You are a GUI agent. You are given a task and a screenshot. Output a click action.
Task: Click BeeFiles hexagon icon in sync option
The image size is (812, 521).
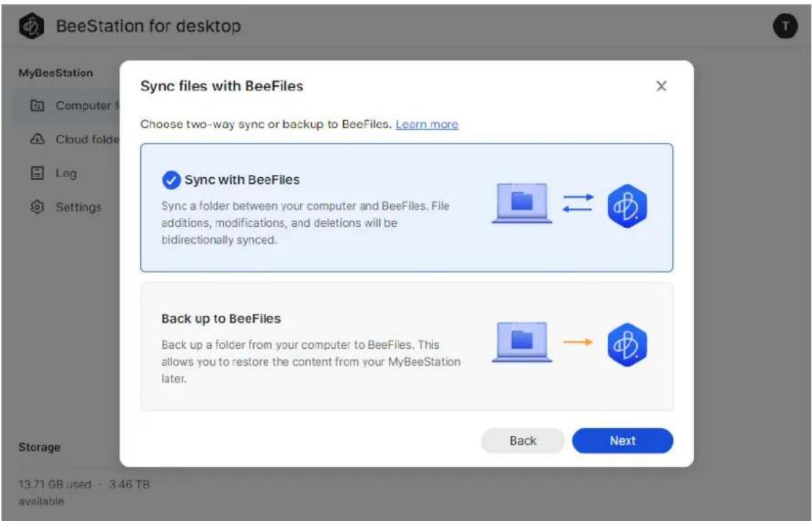627,206
